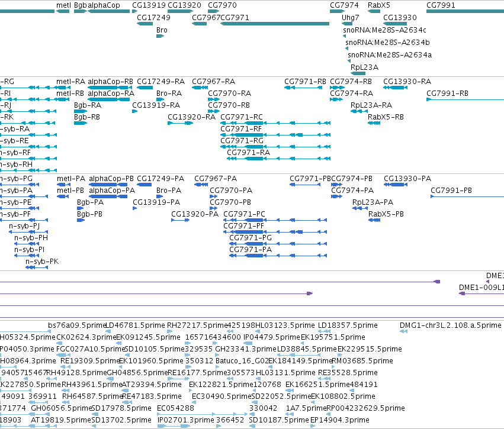Image resolution: width=504 pixels, height=429 pixels.
Task: Select transcript CG13920-RA
Action: [180, 123]
